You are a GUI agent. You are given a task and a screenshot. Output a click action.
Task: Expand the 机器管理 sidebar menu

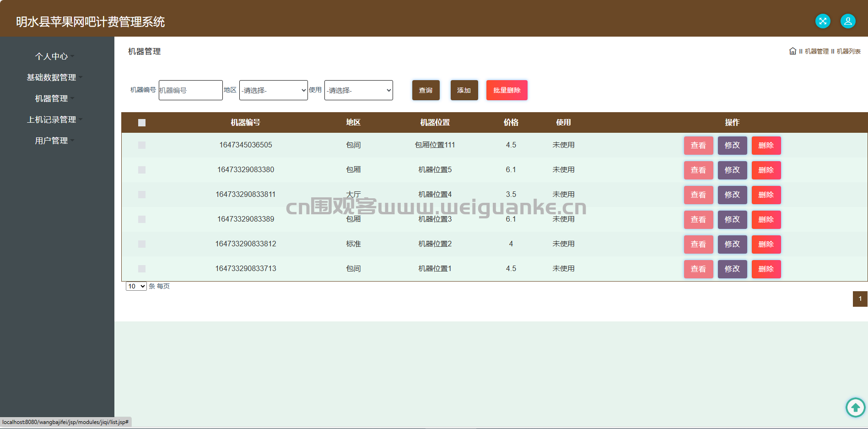[x=54, y=98]
